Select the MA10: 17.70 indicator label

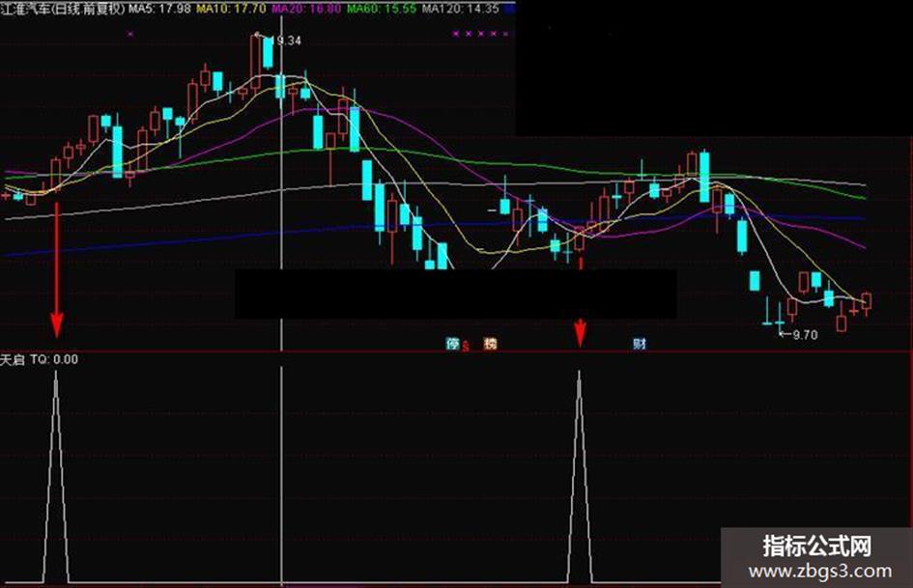231,9
